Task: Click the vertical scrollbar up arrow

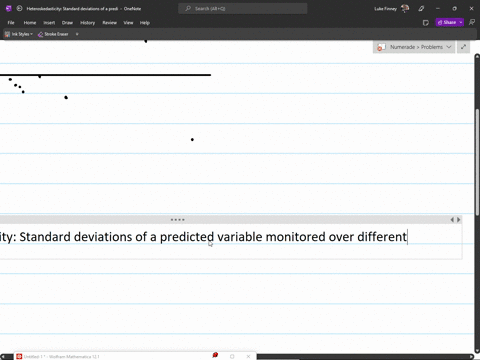Action: (x=477, y=57)
